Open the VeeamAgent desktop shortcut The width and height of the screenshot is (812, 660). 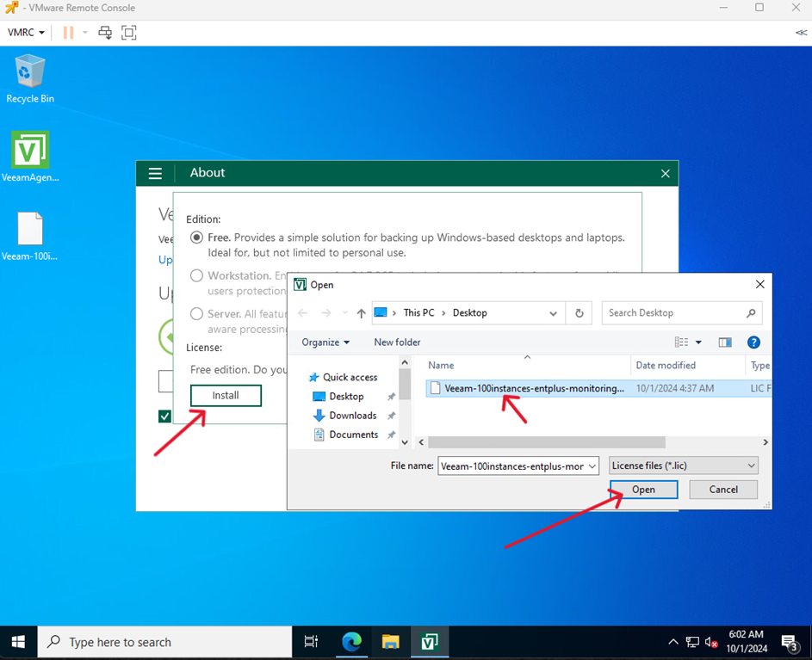pyautogui.click(x=30, y=151)
